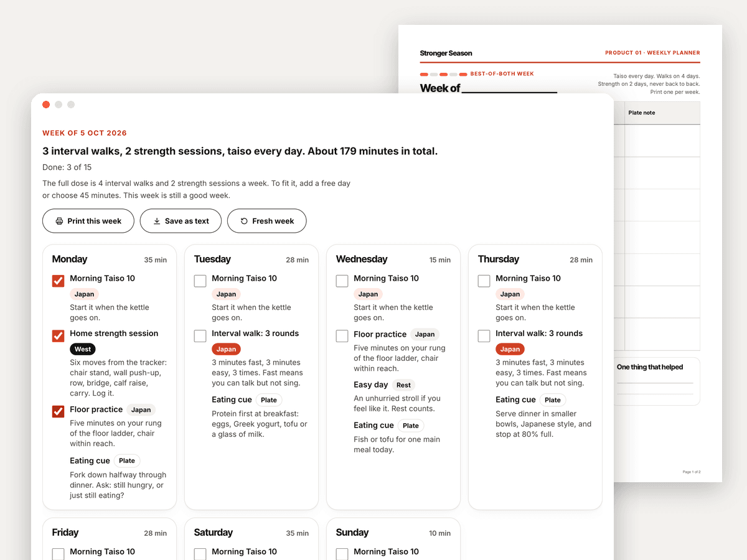Screen dimensions: 747x560
Task: Click the Japan tag beside Wednesday's Floor practice
Action: (x=425, y=334)
